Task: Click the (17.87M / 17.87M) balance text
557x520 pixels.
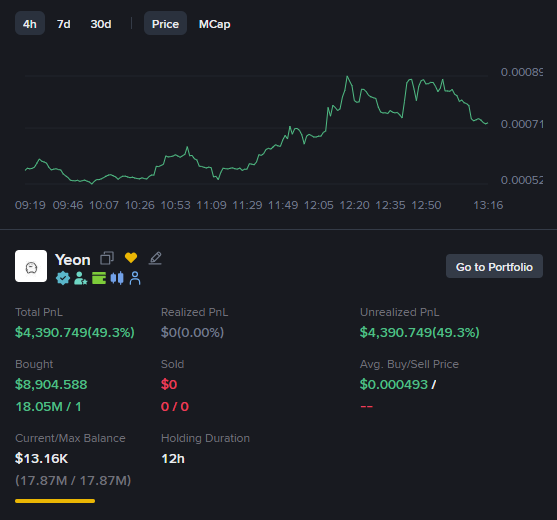Action: coord(73,481)
